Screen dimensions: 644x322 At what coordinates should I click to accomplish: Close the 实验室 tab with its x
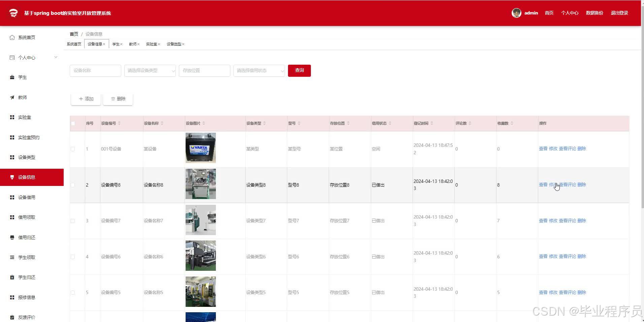pyautogui.click(x=159, y=44)
